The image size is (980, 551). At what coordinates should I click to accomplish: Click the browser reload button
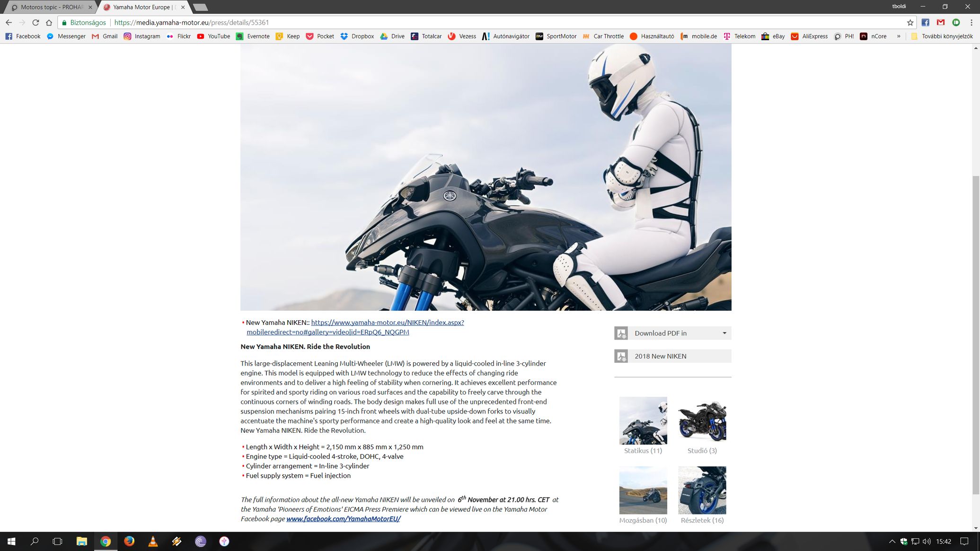coord(35,22)
